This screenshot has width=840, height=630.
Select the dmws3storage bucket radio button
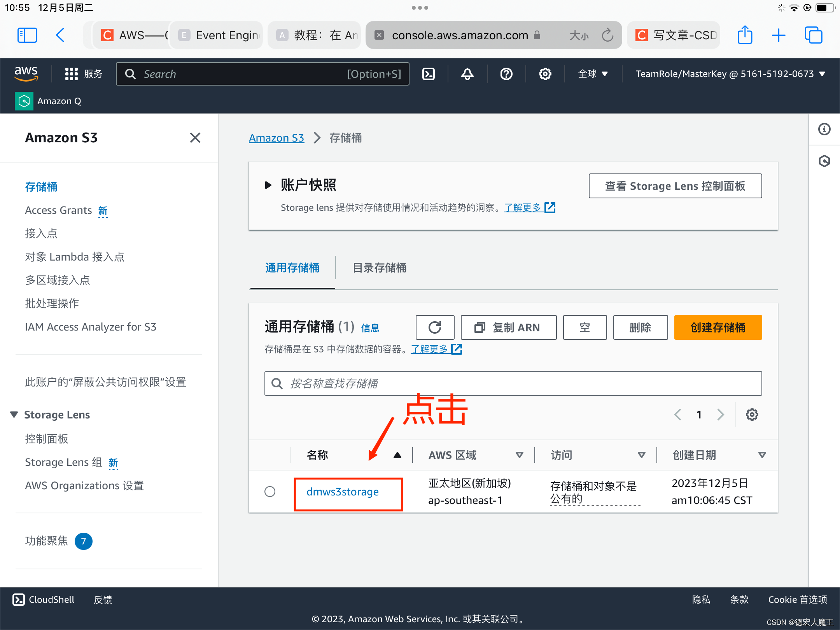click(x=270, y=492)
